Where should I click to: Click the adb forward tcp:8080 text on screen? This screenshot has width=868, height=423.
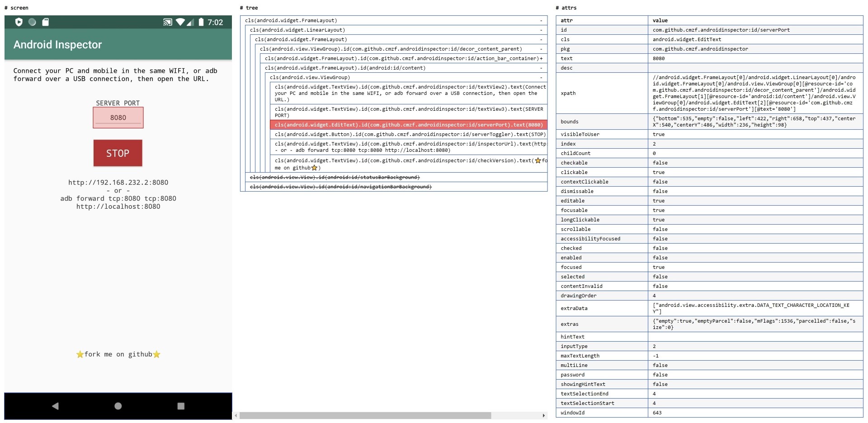[x=118, y=198]
